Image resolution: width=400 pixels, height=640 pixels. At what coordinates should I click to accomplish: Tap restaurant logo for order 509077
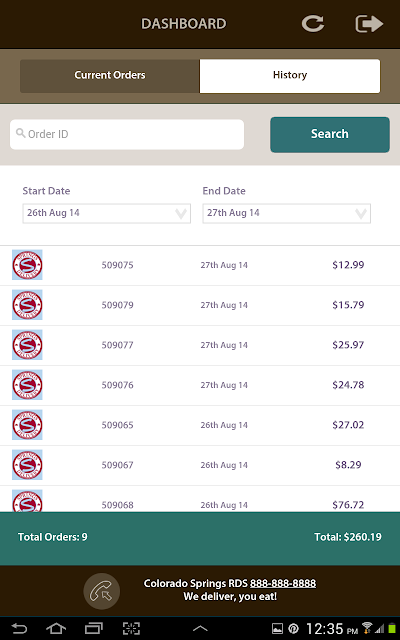coord(27,345)
